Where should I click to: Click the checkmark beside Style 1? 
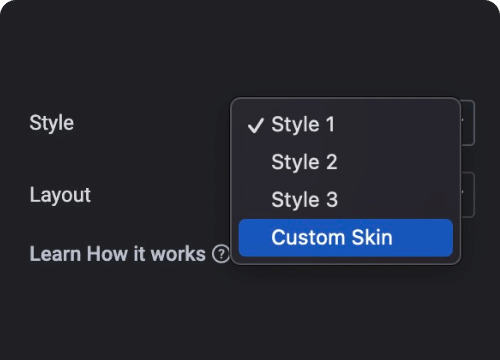256,126
